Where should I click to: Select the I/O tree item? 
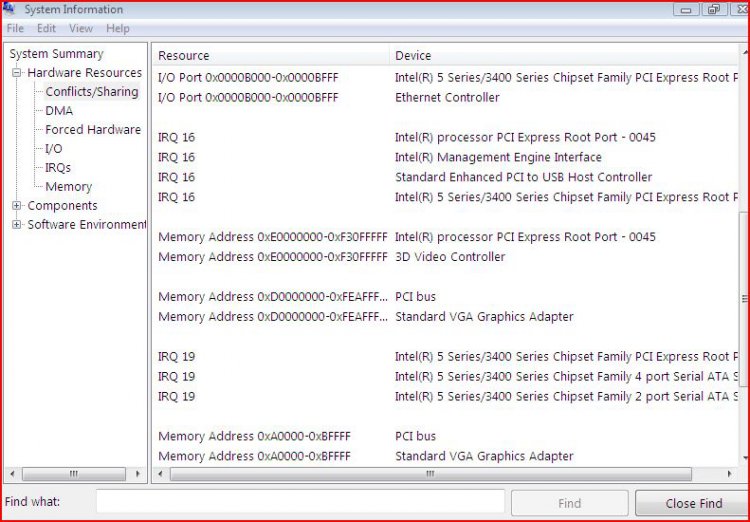(54, 149)
